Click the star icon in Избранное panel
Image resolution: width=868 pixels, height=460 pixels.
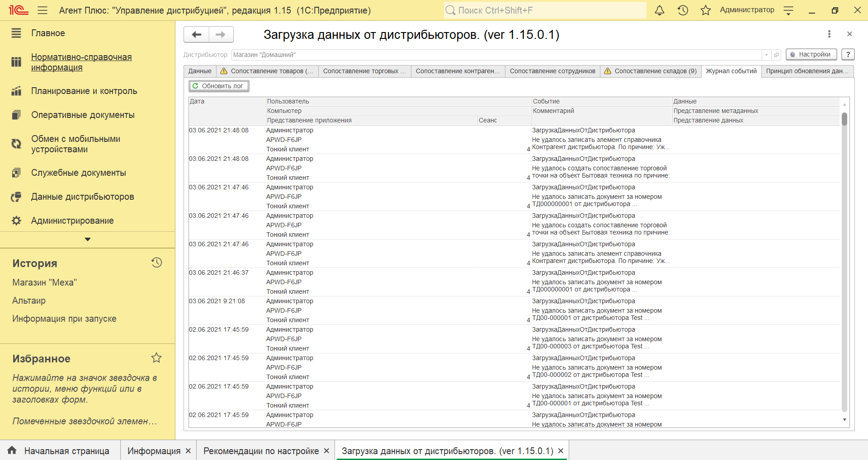click(156, 358)
